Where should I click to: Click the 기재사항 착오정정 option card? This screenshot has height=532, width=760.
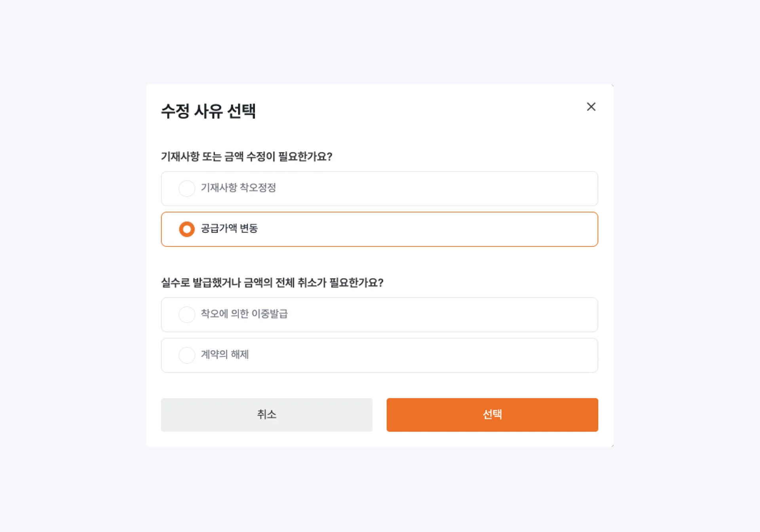click(x=379, y=188)
